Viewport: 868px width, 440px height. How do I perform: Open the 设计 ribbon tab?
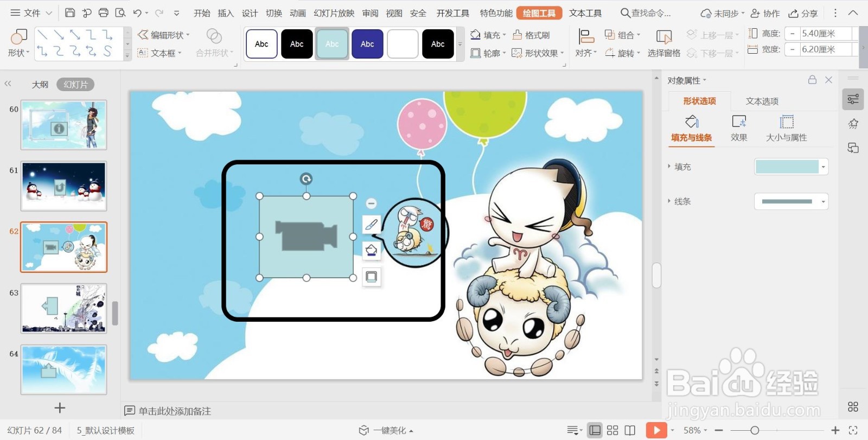(x=250, y=13)
